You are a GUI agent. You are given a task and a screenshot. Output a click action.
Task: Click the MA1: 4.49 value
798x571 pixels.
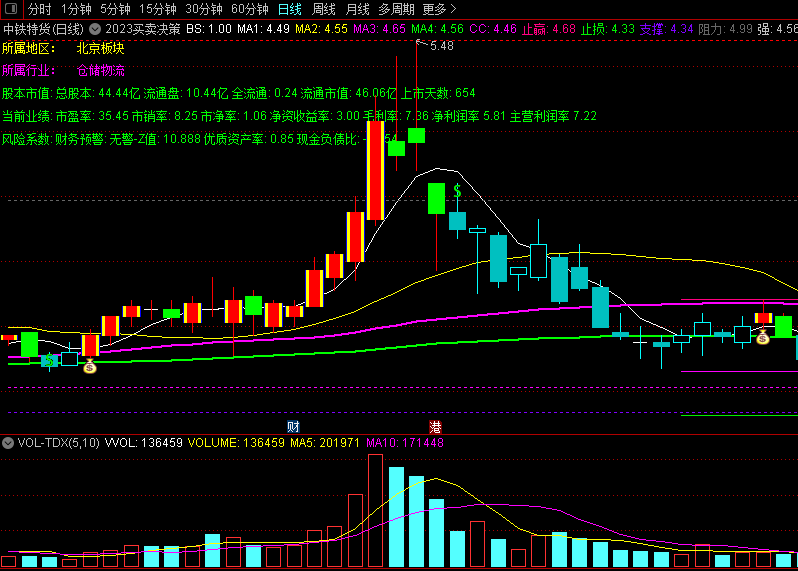click(x=263, y=29)
